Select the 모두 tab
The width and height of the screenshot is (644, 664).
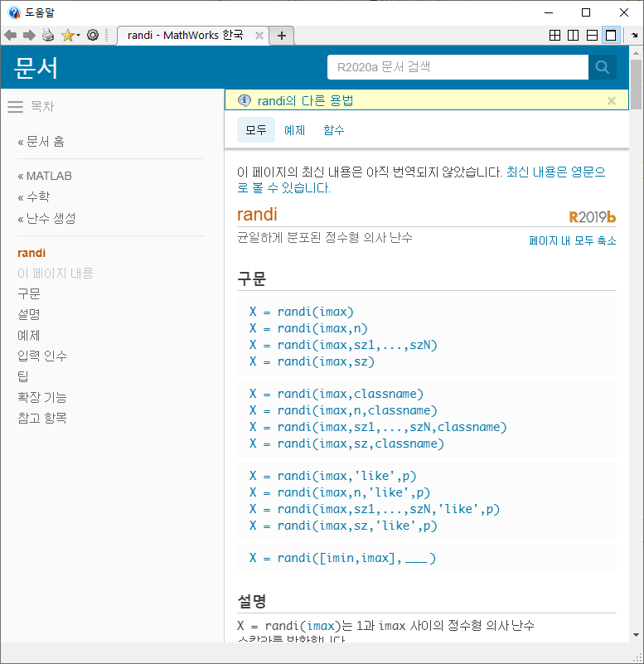tap(256, 130)
